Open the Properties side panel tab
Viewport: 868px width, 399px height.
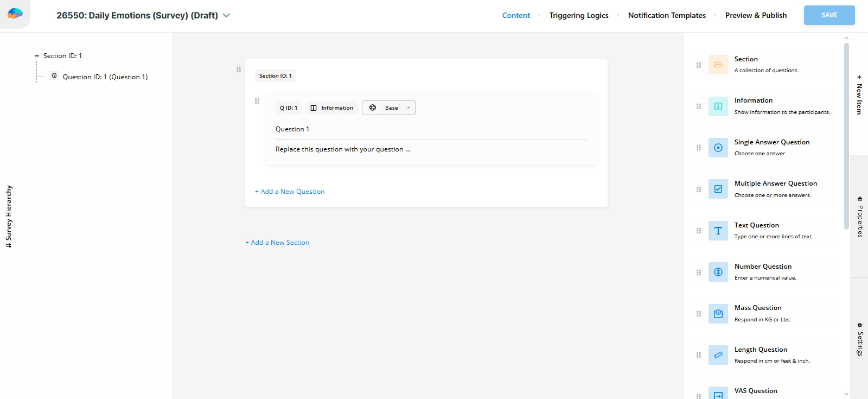click(x=860, y=217)
